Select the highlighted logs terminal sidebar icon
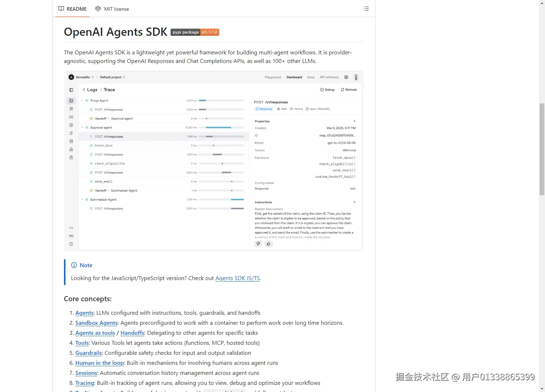The image size is (545, 392). pyautogui.click(x=71, y=101)
